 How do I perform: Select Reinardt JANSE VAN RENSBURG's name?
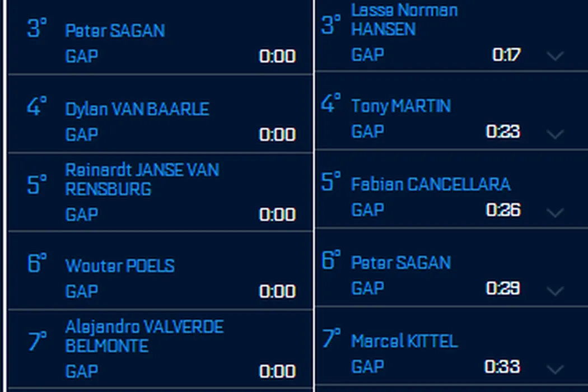coord(142,179)
